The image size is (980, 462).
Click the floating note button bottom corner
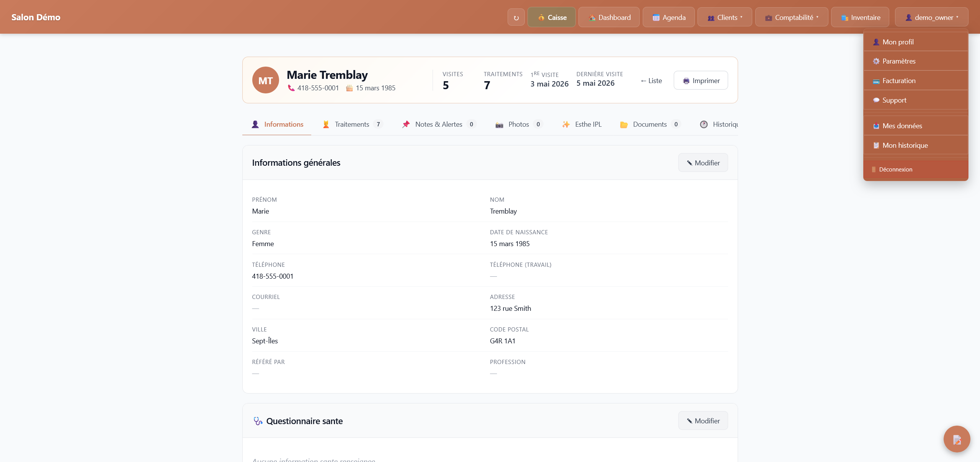pyautogui.click(x=957, y=439)
